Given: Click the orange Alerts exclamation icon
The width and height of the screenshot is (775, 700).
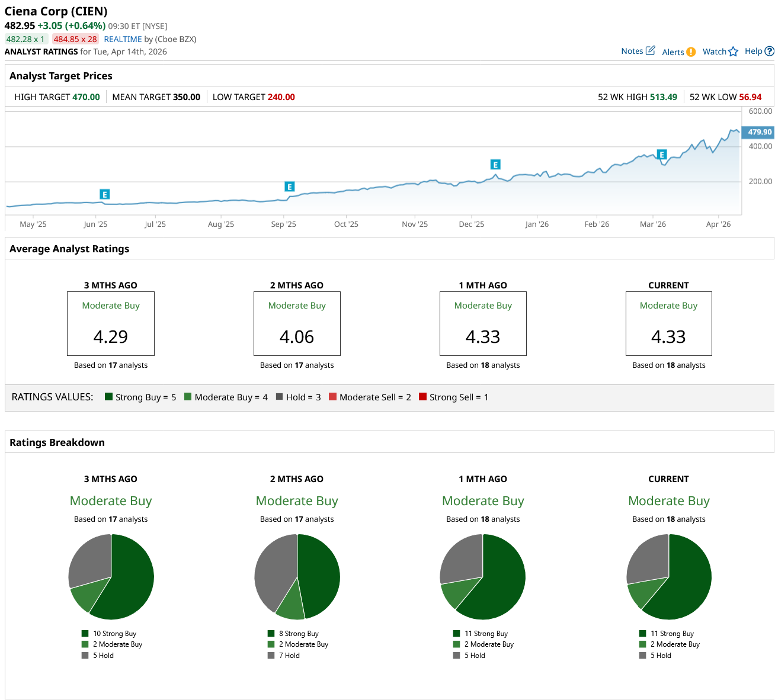Looking at the screenshot, I should (x=691, y=52).
